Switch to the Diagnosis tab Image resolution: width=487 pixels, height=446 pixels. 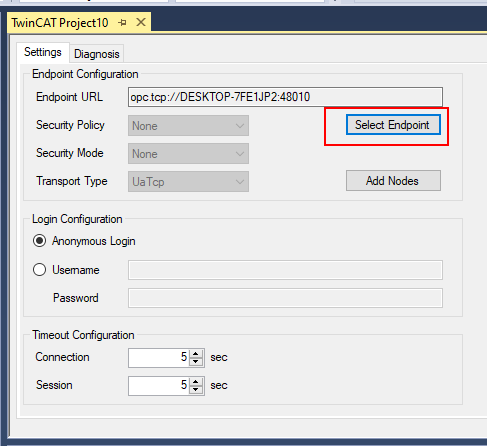pyautogui.click(x=97, y=54)
